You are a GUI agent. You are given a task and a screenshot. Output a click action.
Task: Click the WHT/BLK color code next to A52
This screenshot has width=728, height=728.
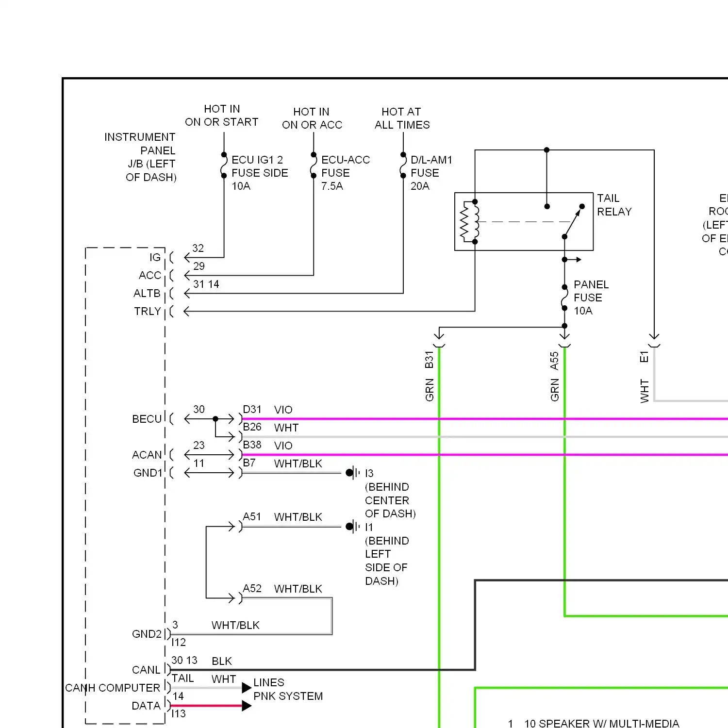point(298,589)
